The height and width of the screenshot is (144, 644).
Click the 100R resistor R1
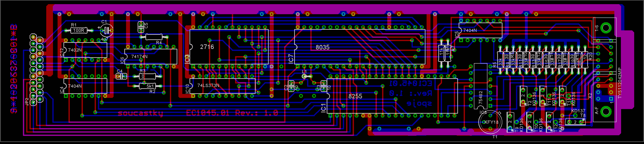tap(79, 31)
